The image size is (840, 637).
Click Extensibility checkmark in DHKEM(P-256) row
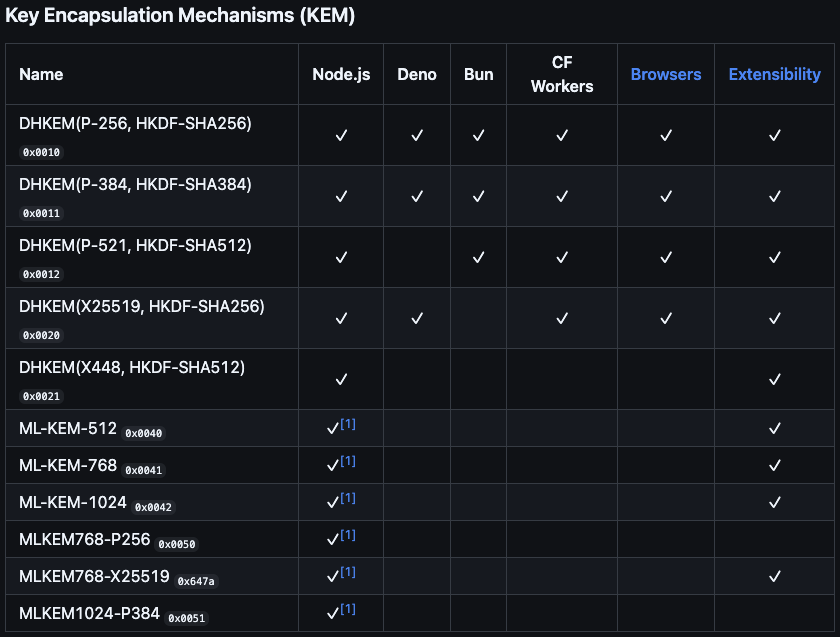pos(775,136)
